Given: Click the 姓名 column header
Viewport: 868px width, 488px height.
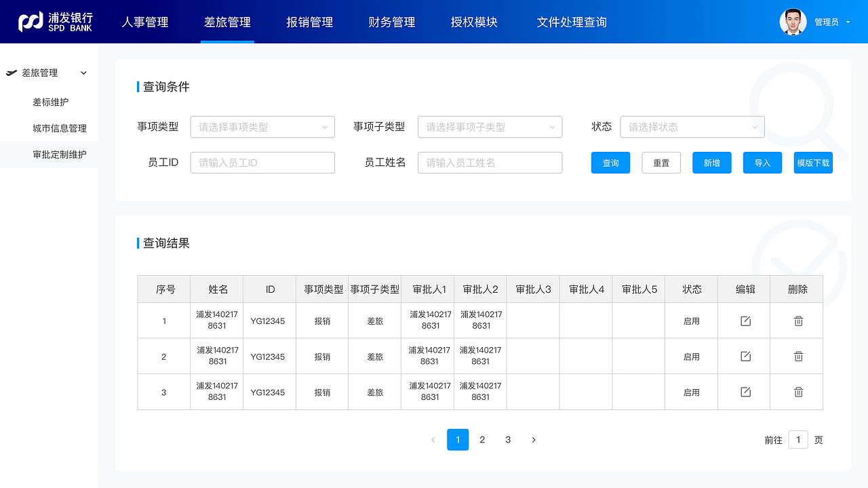Looking at the screenshot, I should [218, 289].
